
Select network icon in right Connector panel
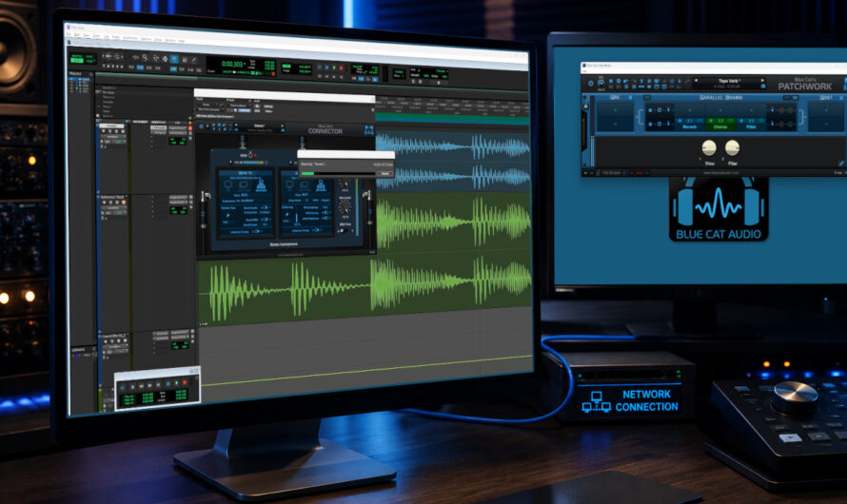[x=321, y=185]
